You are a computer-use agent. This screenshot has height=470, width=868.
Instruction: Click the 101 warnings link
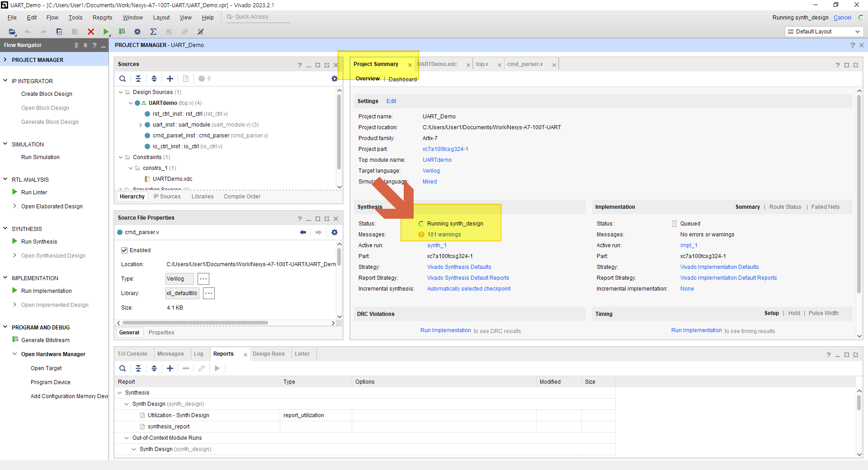click(x=444, y=235)
